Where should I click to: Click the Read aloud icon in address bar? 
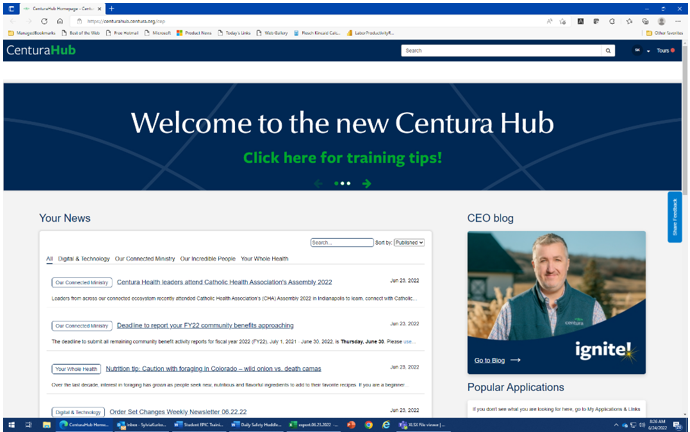pyautogui.click(x=549, y=21)
